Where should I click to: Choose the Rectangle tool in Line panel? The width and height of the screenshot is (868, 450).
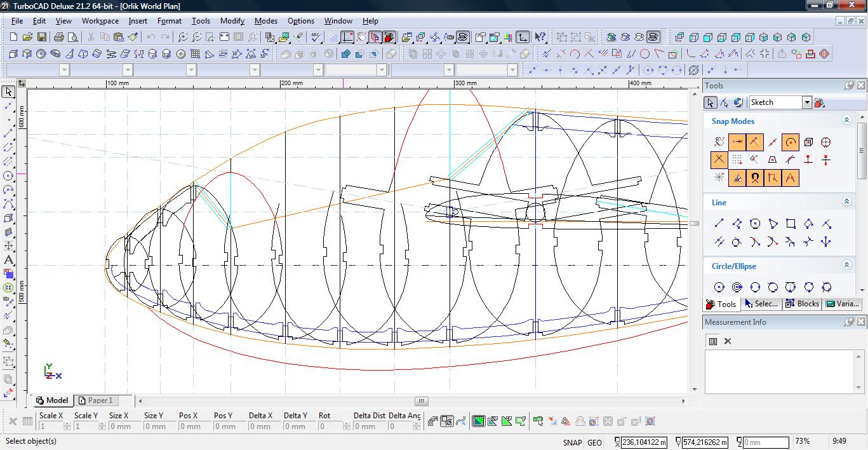tap(791, 224)
